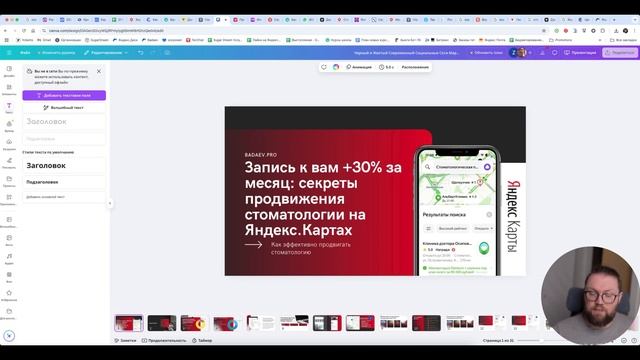Image resolution: width=640 pixels, height=360 pixels.
Task: Open Position in floating toolbar
Action: pyautogui.click(x=415, y=67)
